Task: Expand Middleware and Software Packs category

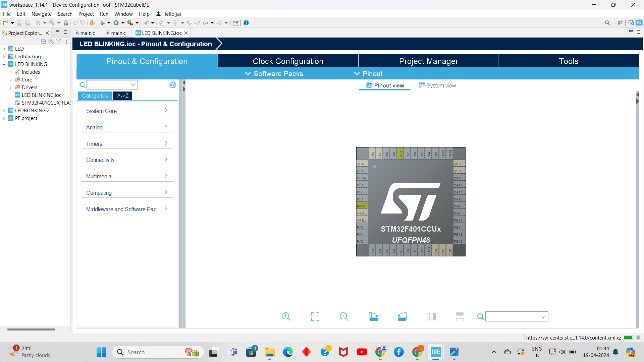Action: tap(127, 209)
